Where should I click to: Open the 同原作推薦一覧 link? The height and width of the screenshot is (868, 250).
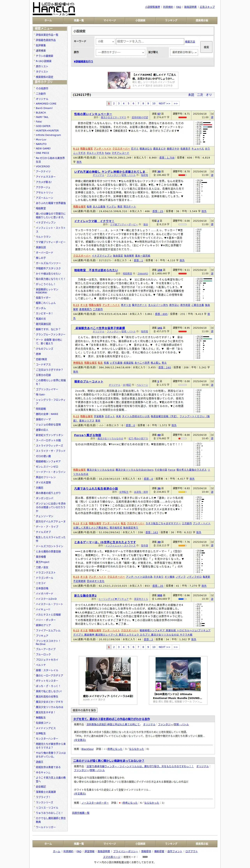click(81, 813)
